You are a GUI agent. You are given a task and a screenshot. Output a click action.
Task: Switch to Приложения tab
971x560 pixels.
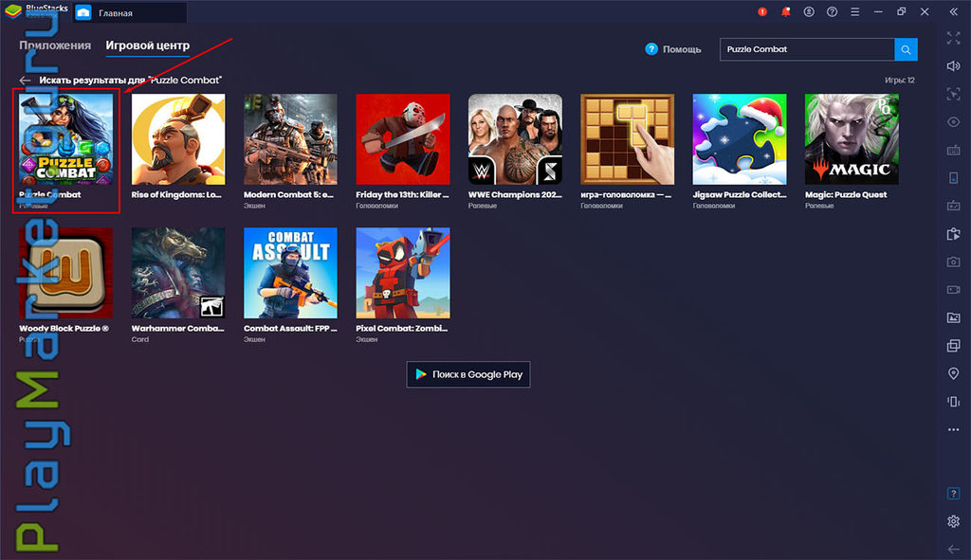coord(55,45)
